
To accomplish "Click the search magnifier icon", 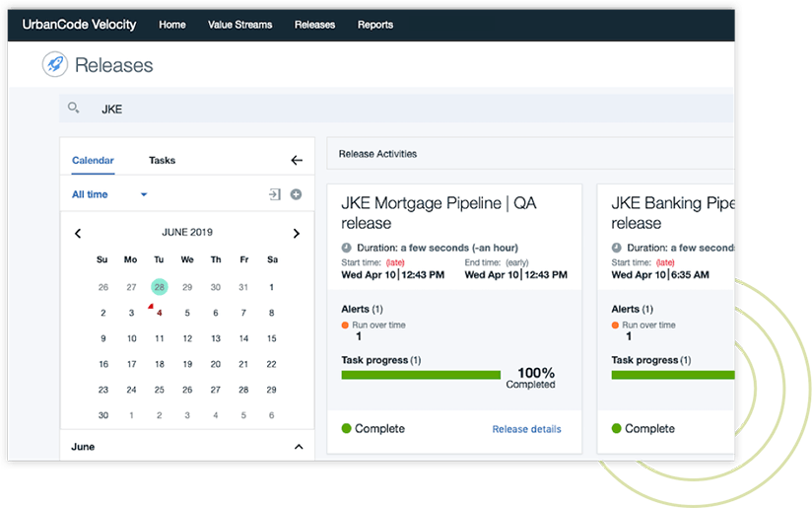I will click(x=74, y=108).
